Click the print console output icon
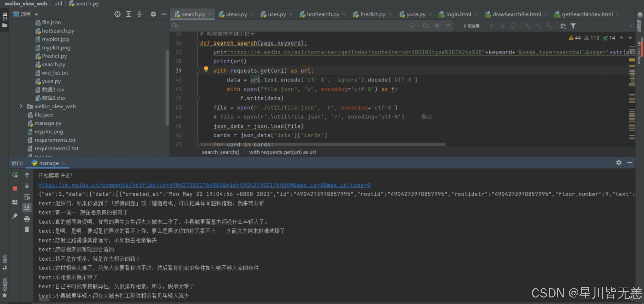Viewport: 644px width, 304px height. (27, 219)
